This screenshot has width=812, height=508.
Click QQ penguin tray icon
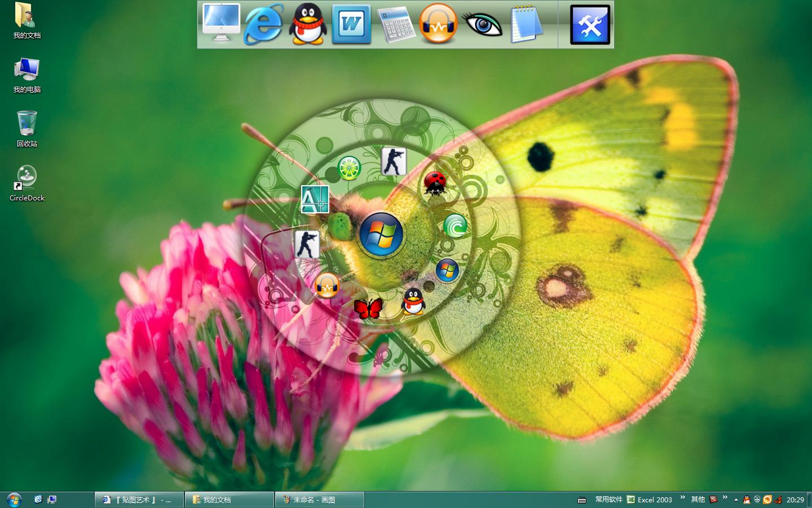(747, 500)
